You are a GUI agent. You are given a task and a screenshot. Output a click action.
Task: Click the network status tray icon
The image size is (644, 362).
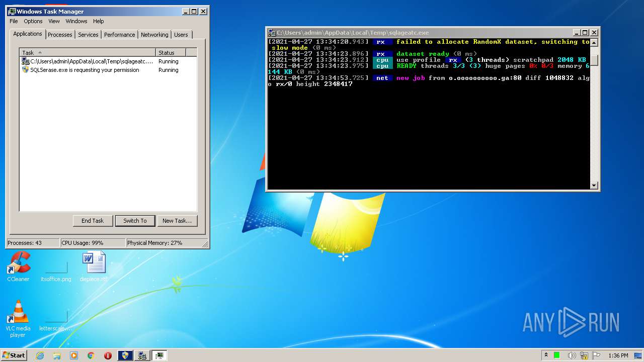[584, 355]
